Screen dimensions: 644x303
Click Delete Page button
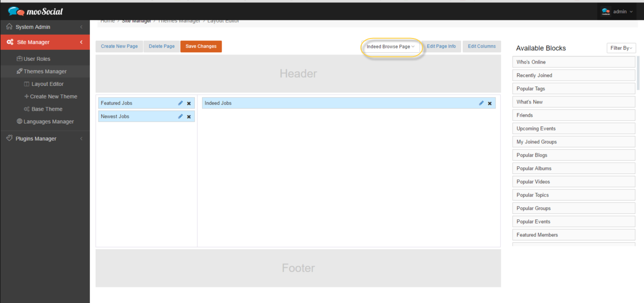(x=162, y=47)
